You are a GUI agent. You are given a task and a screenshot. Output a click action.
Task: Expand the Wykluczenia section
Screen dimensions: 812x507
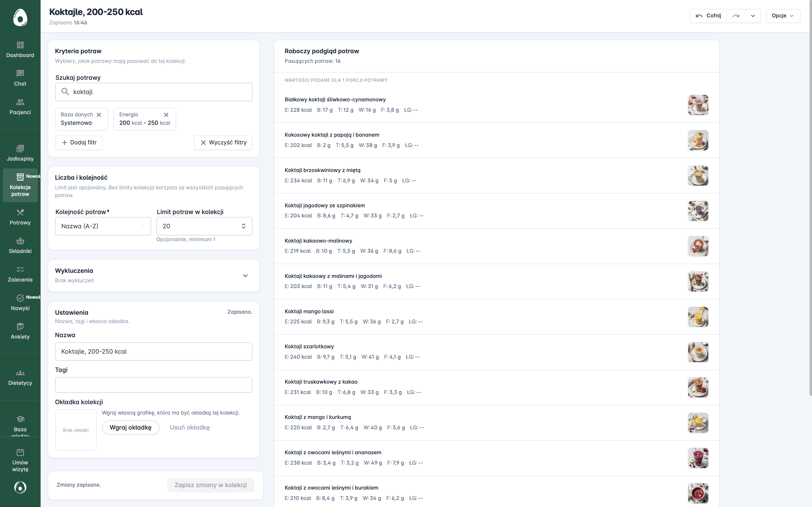tap(245, 276)
